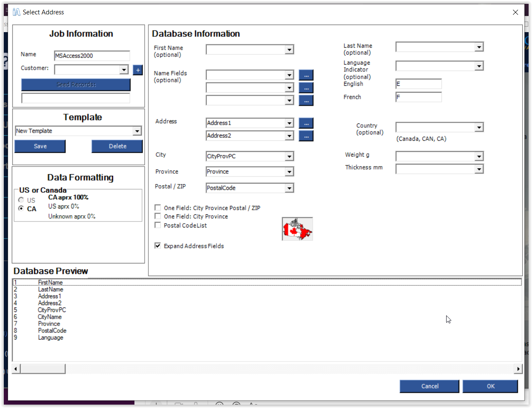
Task: Click ellipsis button for third Name Fields row
Action: pyautogui.click(x=306, y=101)
